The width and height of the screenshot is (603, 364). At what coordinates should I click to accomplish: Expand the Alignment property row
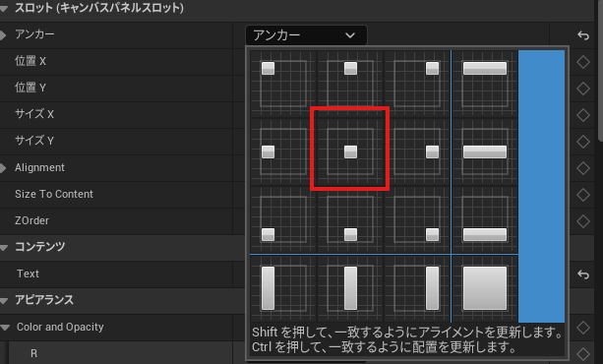(x=3, y=168)
